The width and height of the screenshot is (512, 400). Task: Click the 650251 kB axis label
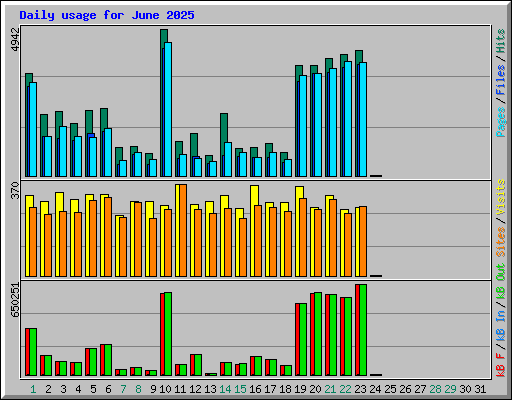click(15, 300)
